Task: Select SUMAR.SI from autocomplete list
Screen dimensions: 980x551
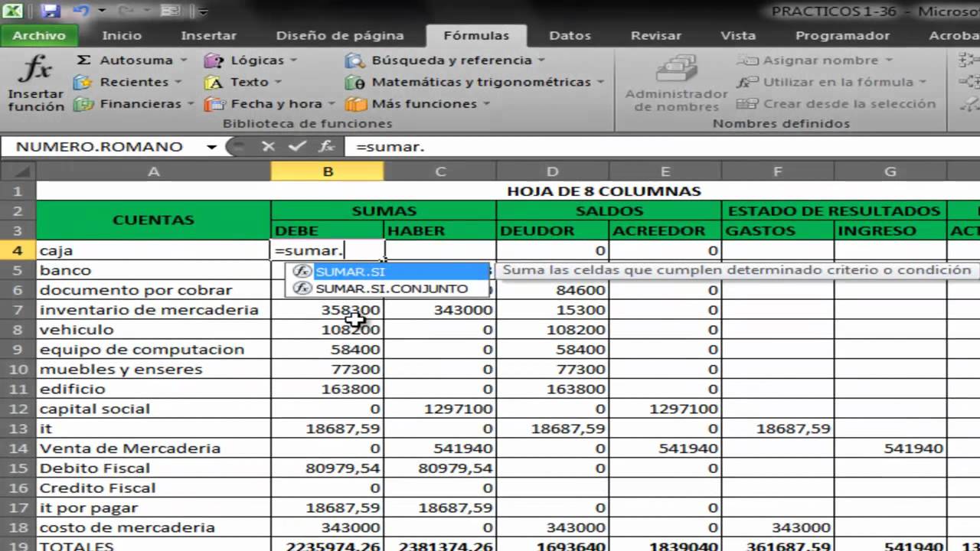Action: coord(387,272)
